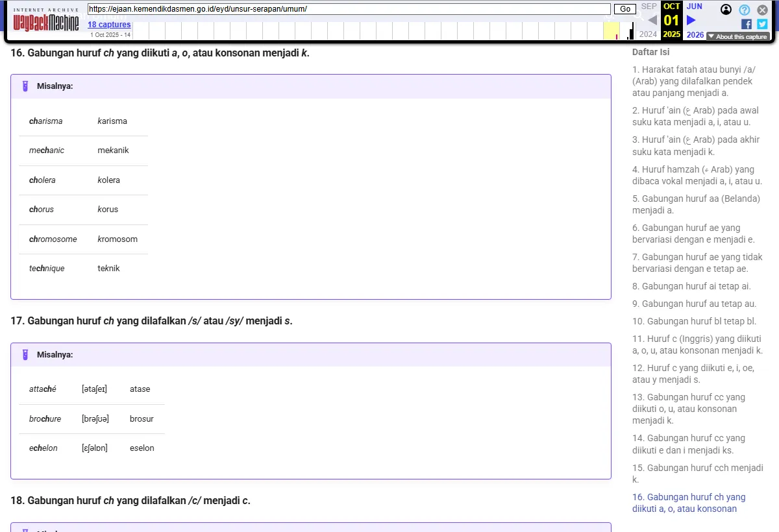Expand the About this capture dropdown
This screenshot has height=532, width=779.
[x=737, y=37]
